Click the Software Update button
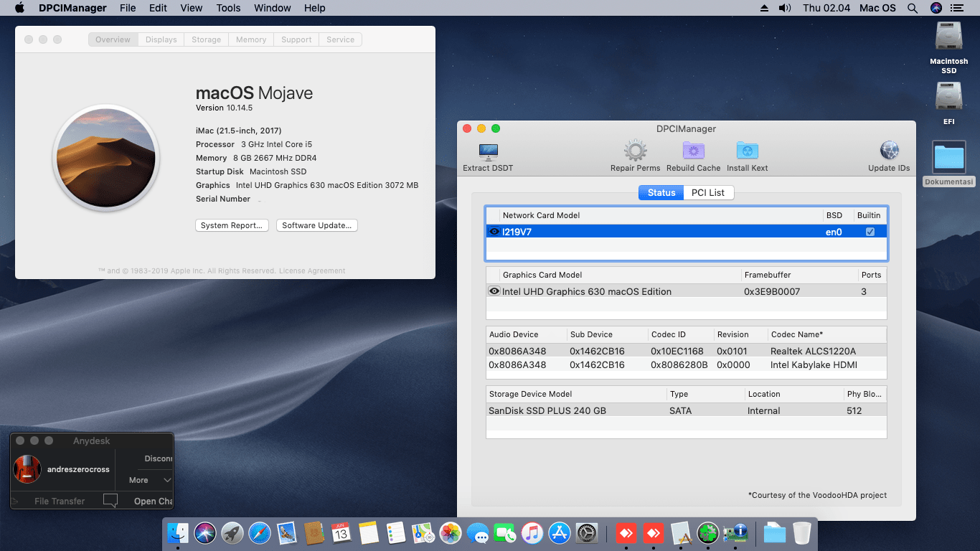The image size is (980, 551). pyautogui.click(x=316, y=225)
